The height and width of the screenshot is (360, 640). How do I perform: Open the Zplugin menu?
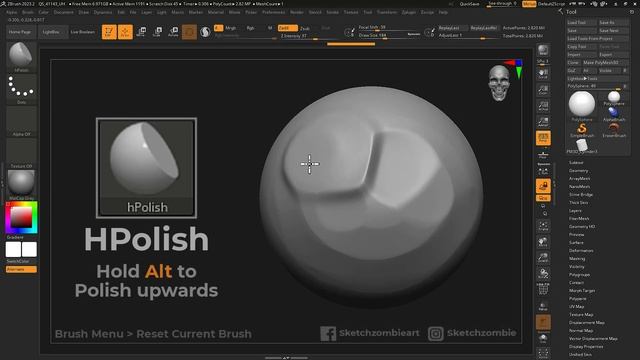(x=409, y=12)
